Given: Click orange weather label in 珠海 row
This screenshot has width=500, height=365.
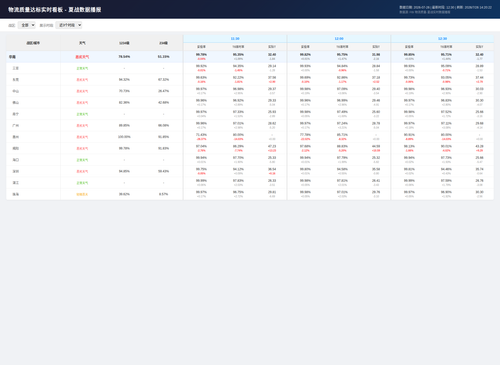Looking at the screenshot, I should click(x=82, y=194).
